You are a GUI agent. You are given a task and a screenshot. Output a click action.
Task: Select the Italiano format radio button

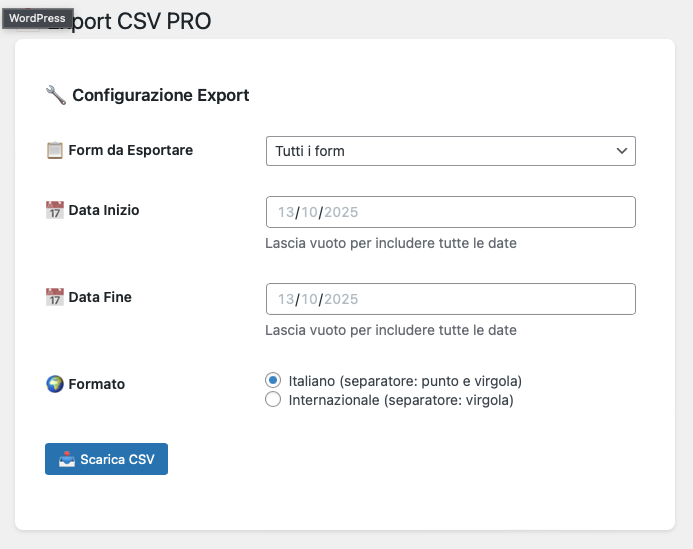click(x=273, y=381)
